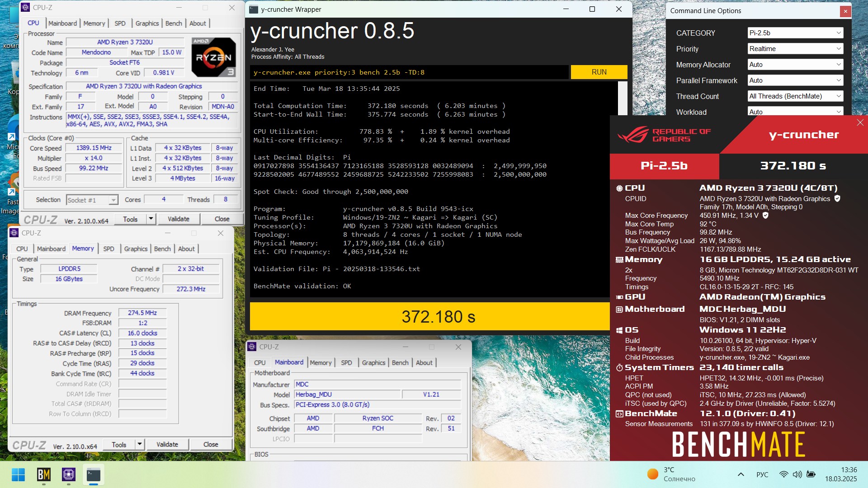
Task: Open SPD tab in the CPU-Z Memory window
Action: pos(108,249)
